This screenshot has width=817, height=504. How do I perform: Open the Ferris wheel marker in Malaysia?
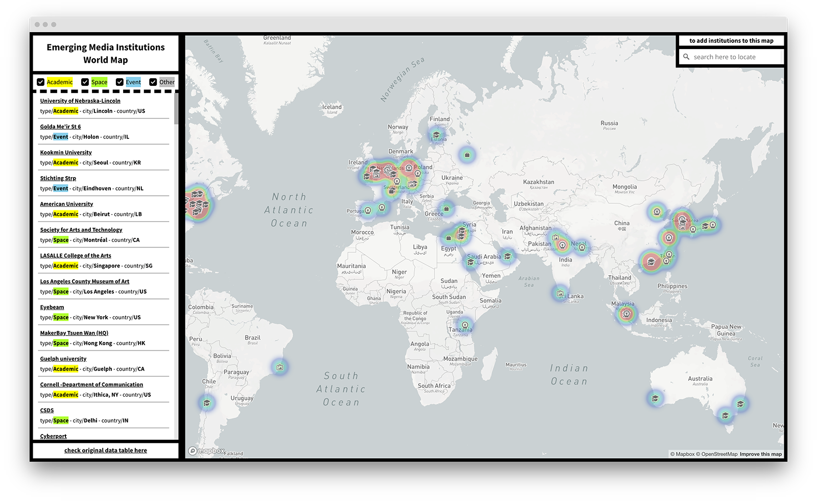tap(626, 314)
